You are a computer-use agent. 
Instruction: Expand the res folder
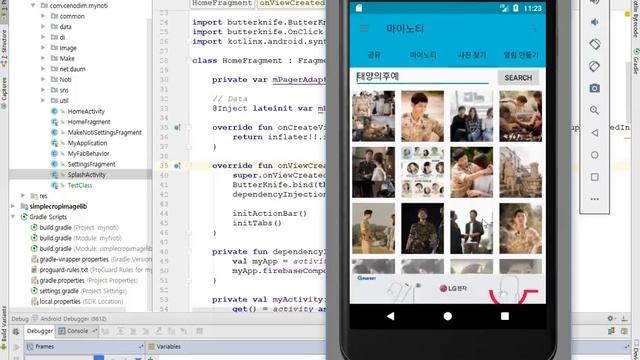[x=23, y=196]
